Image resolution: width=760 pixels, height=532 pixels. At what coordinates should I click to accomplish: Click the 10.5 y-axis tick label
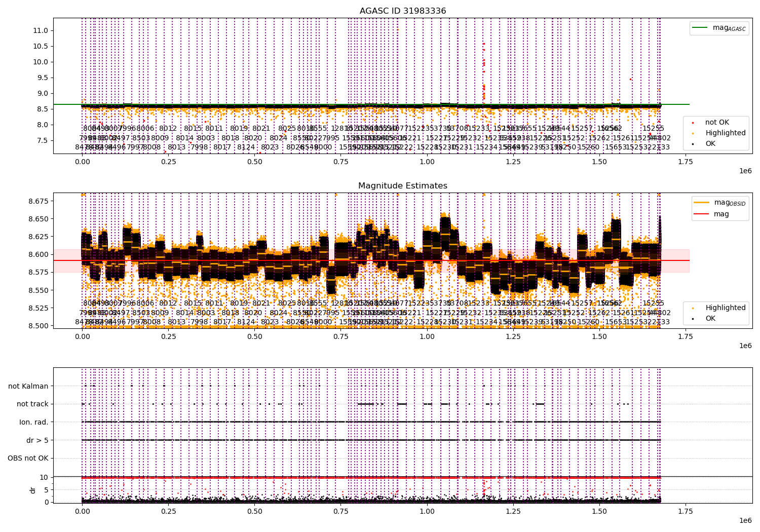coord(41,46)
